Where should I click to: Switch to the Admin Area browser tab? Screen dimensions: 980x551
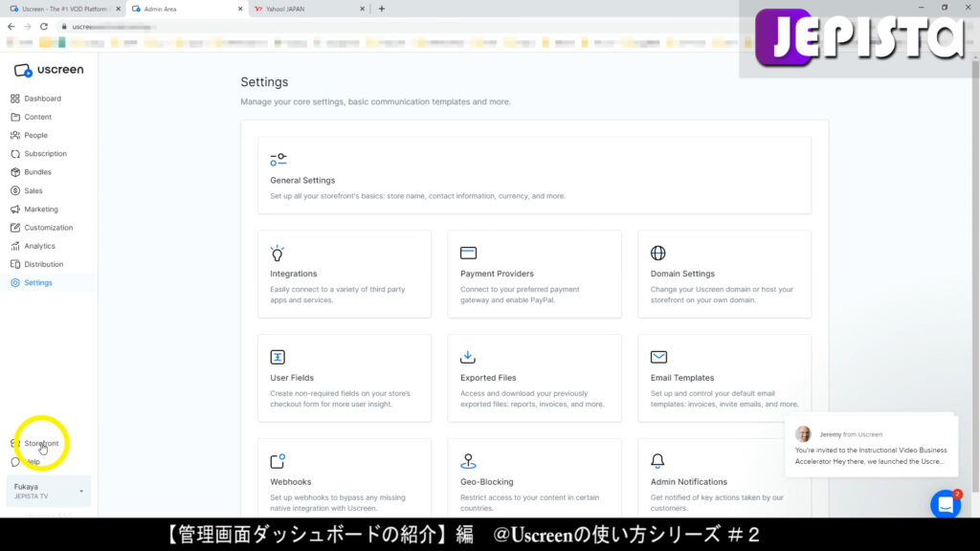tap(187, 9)
